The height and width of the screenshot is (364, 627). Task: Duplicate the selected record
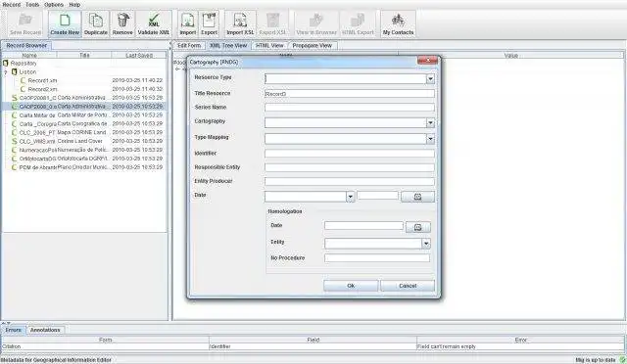(x=96, y=24)
